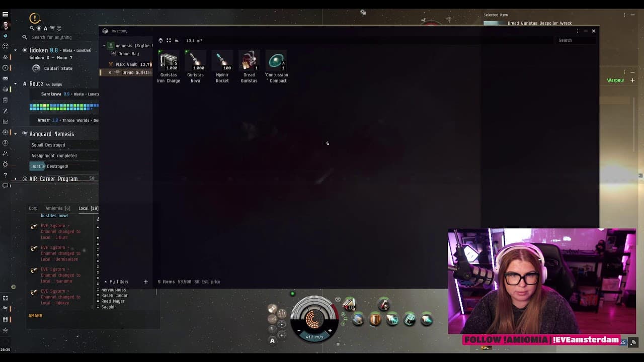This screenshot has height=362, width=644.
Task: Click the inventory Search field
Action: (576, 40)
